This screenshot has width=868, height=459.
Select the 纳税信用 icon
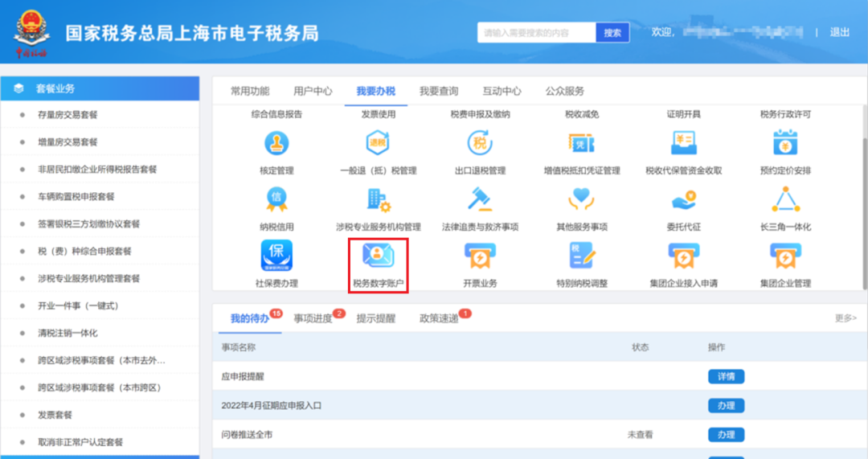tap(276, 199)
